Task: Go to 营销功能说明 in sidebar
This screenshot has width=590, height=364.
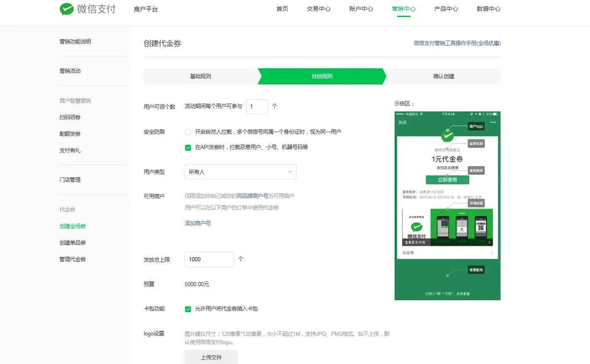Action: pos(75,41)
